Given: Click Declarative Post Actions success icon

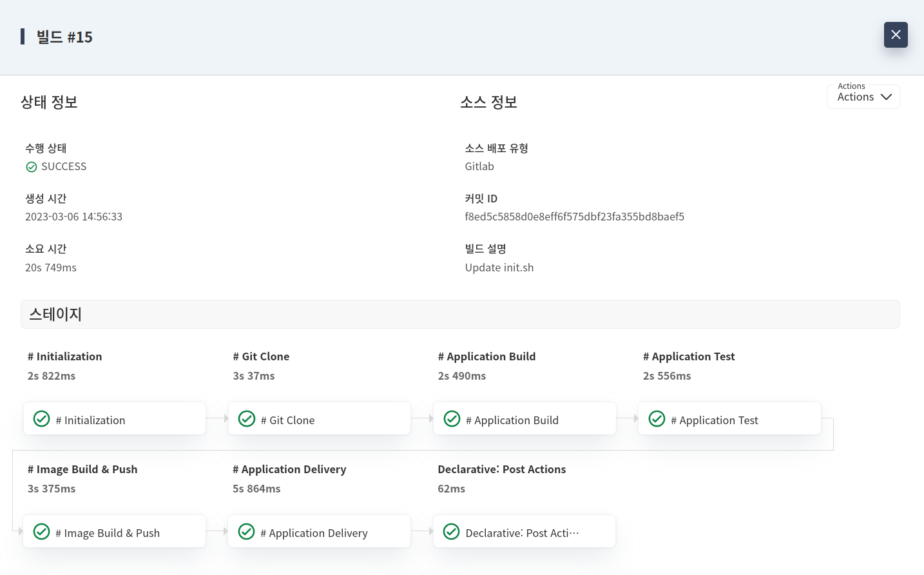Looking at the screenshot, I should click(452, 532).
